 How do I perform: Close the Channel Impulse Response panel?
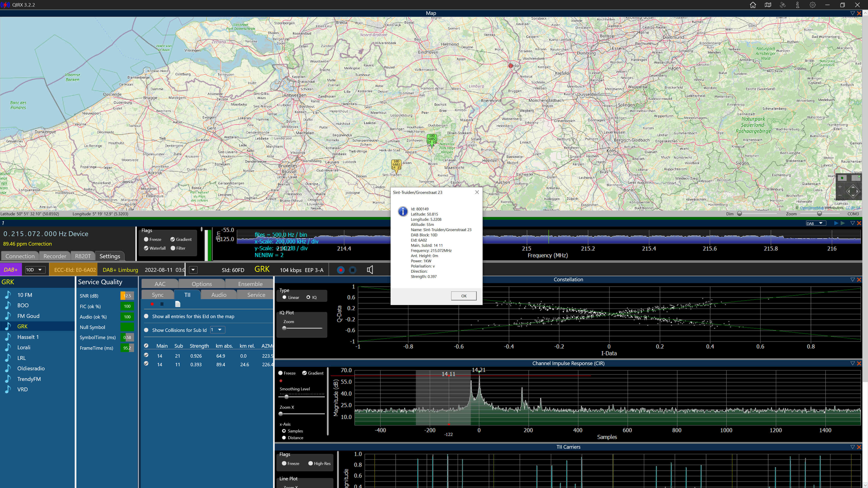(x=859, y=363)
